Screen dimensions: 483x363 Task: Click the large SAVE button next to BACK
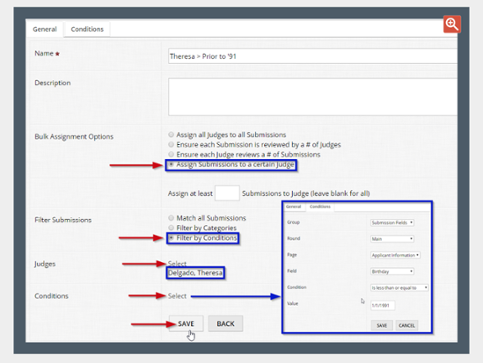coord(186,323)
